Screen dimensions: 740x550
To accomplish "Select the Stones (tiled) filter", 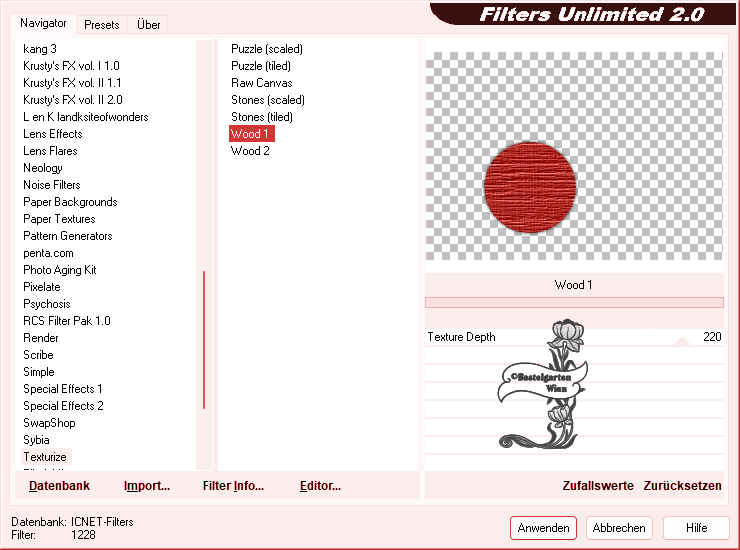I will coord(261,117).
